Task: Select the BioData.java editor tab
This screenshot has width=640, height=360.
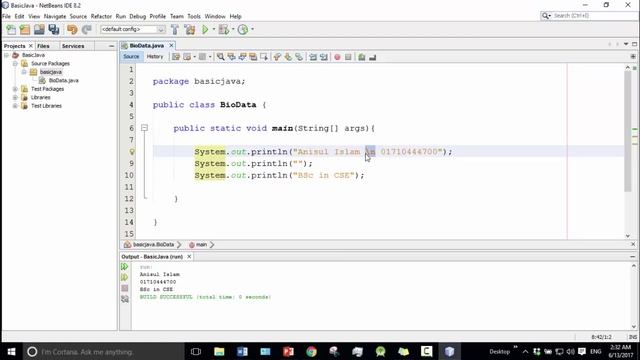Action: coord(147,46)
